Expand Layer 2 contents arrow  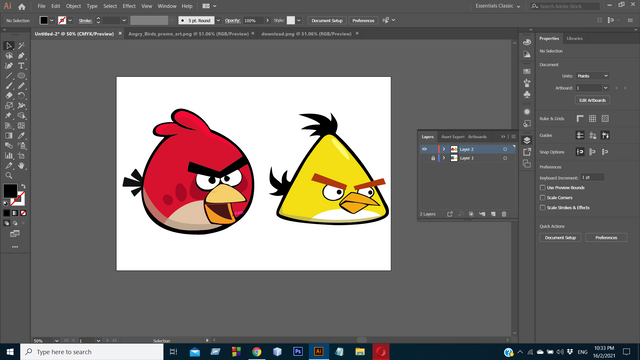point(444,149)
